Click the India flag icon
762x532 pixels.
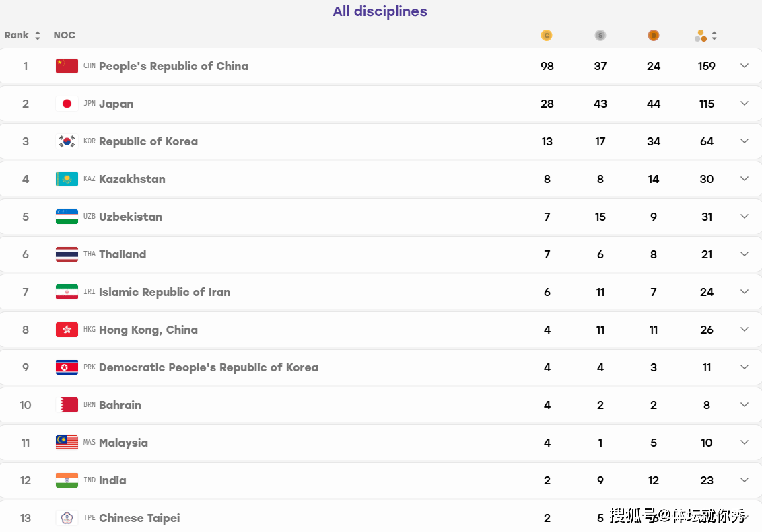pyautogui.click(x=67, y=480)
